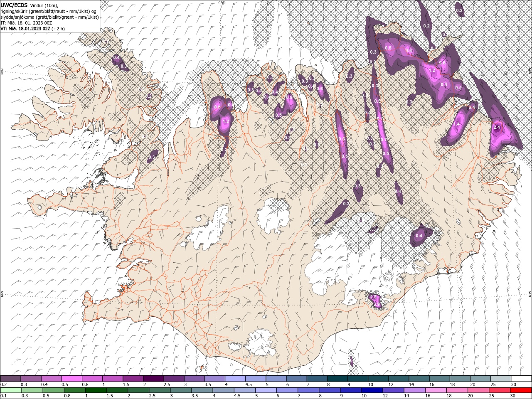This screenshot has width=532, height=399.
Task: Click the dark teal snow legend swatch at 9
Action: click(x=357, y=379)
